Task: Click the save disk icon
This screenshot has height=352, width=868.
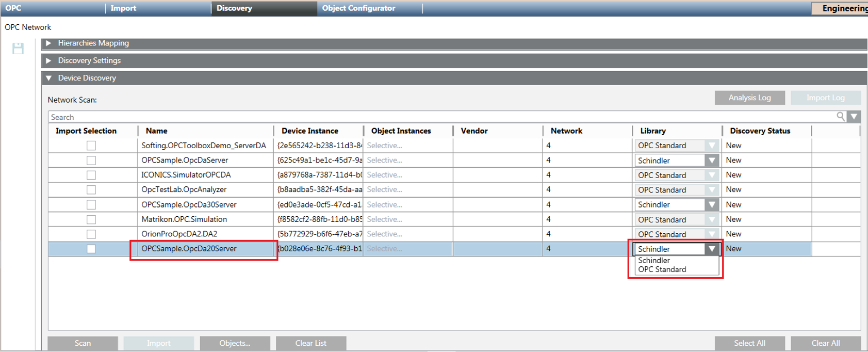Action: 18,49
